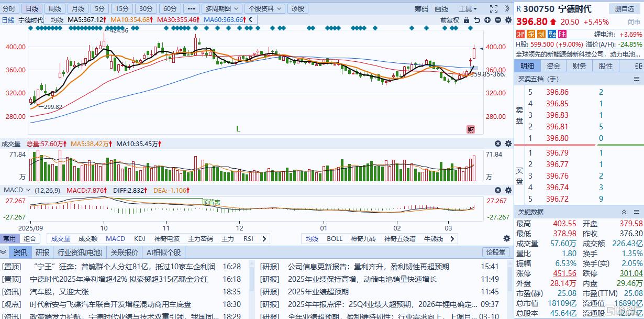Switch to 分时 intraday view
The height and width of the screenshot is (319, 644).
[x=9, y=9]
